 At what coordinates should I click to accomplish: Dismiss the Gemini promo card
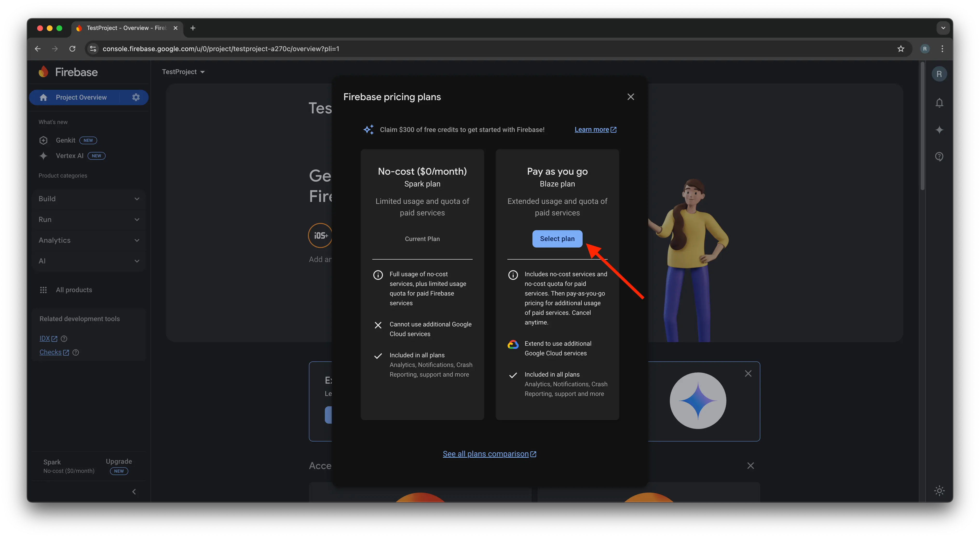coord(748,374)
